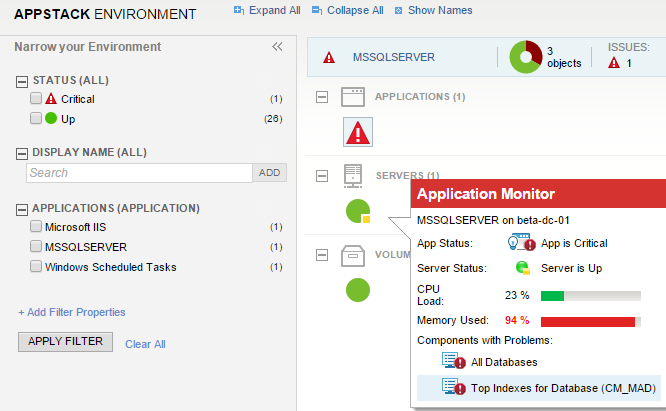Collapse the Status (All) filter section
This screenshot has height=411, width=666.
pos(22,81)
